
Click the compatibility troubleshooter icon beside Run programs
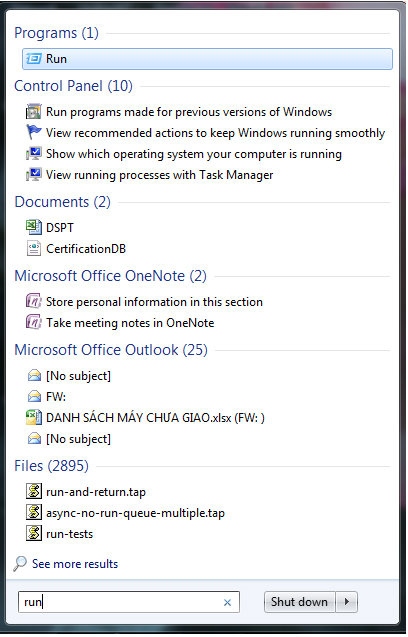coord(34,112)
